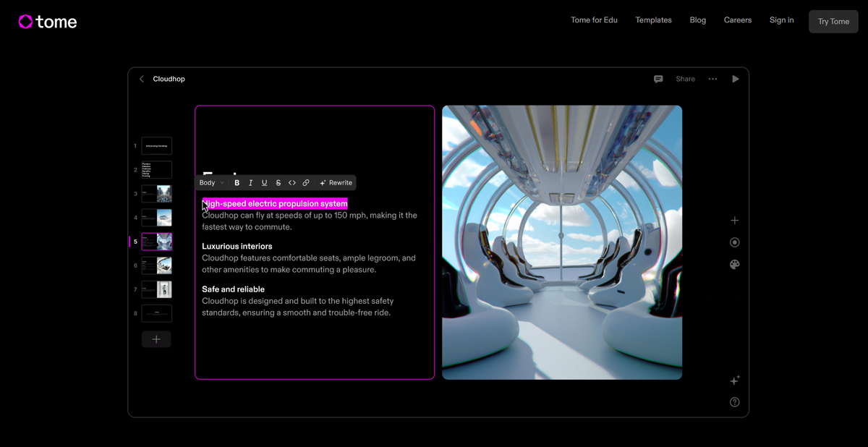Select page 2 thumbnail
The height and width of the screenshot is (447, 868).
click(x=157, y=170)
